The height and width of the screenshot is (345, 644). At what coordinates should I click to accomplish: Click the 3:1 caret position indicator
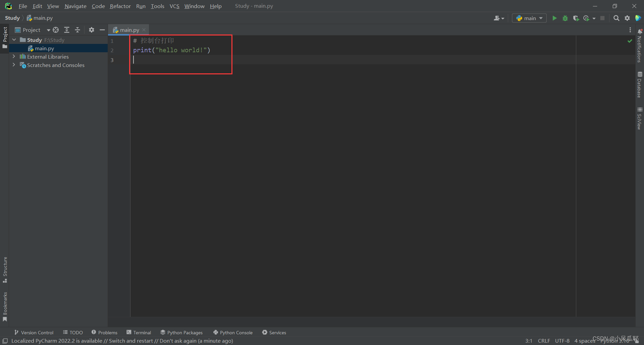tap(529, 341)
